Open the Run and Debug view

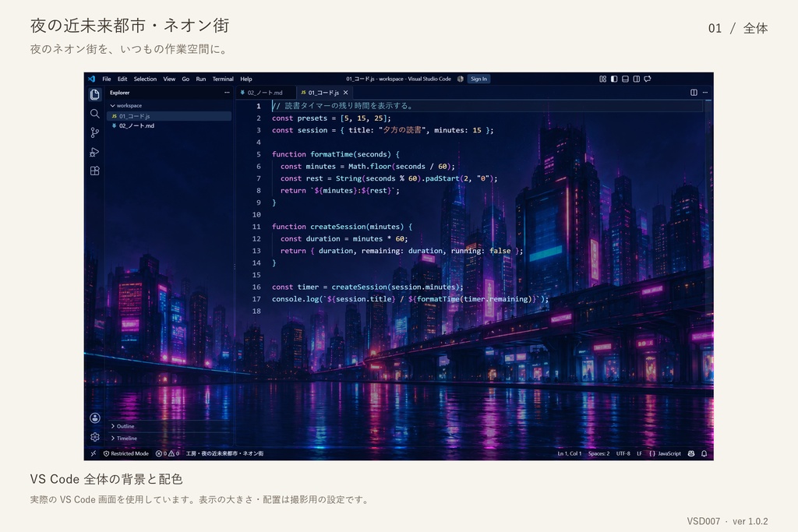tap(94, 152)
